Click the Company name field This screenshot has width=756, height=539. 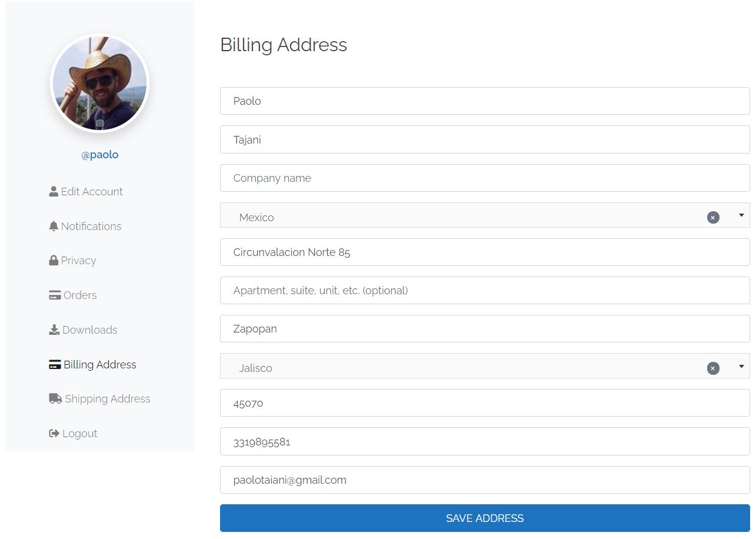tap(485, 178)
